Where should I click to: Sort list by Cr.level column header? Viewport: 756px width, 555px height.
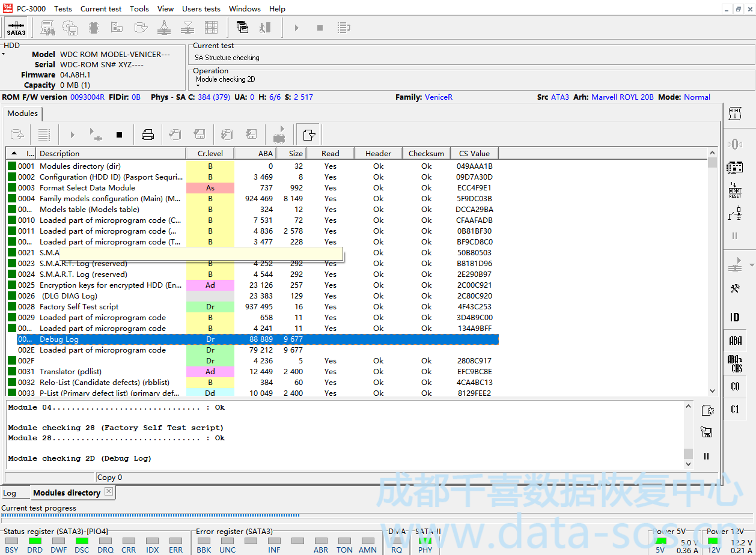point(210,153)
